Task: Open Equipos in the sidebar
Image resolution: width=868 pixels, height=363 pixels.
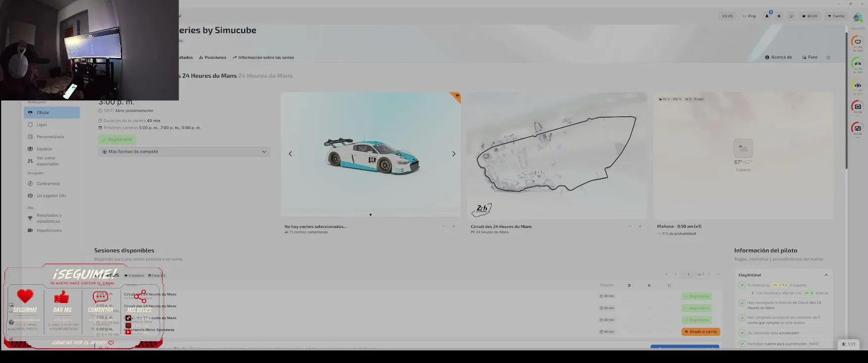Action: point(51,149)
